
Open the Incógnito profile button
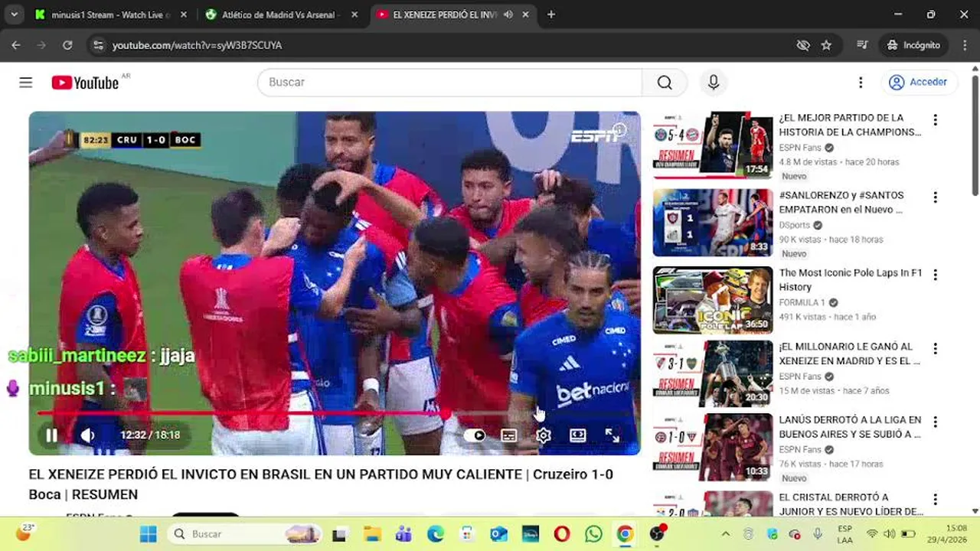coord(913,45)
